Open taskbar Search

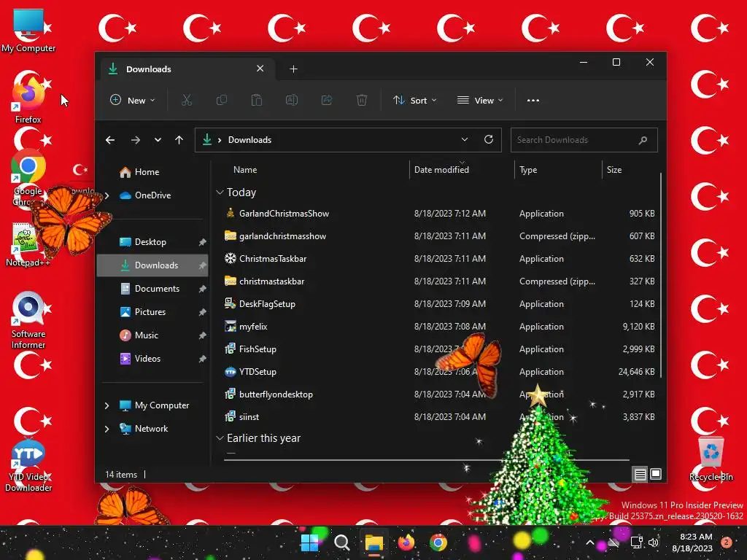point(341,542)
